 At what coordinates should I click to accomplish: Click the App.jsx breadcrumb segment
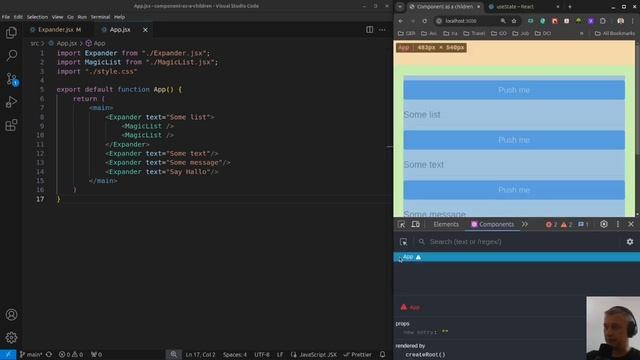click(67, 43)
